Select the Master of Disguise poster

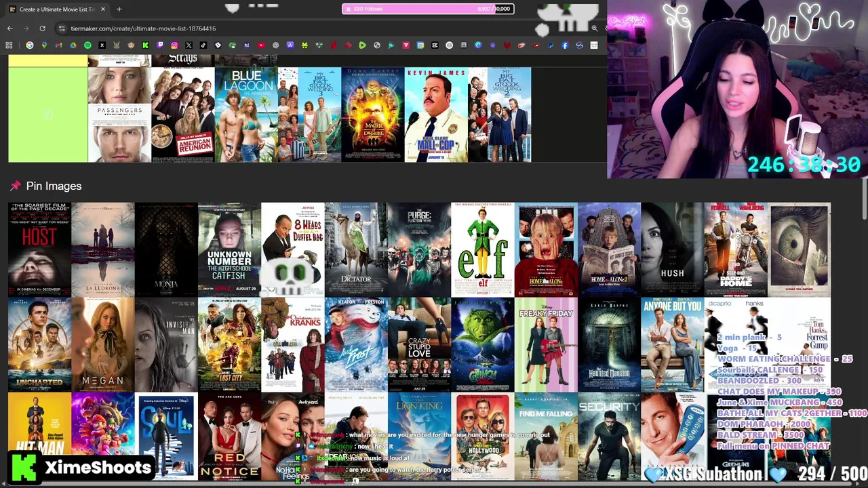click(x=373, y=115)
